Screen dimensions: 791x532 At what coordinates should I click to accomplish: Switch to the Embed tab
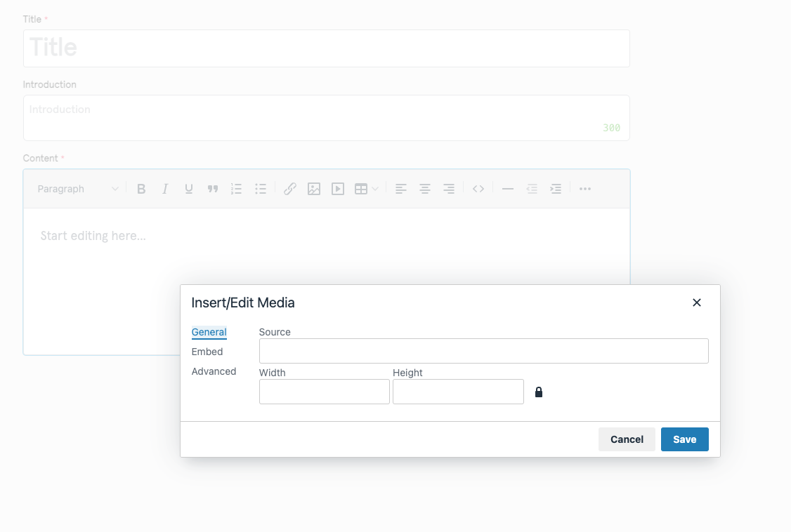207,352
